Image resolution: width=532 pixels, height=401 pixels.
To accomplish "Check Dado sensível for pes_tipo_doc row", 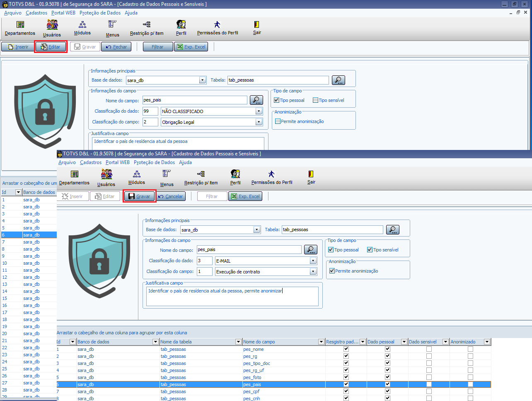I will (429, 363).
